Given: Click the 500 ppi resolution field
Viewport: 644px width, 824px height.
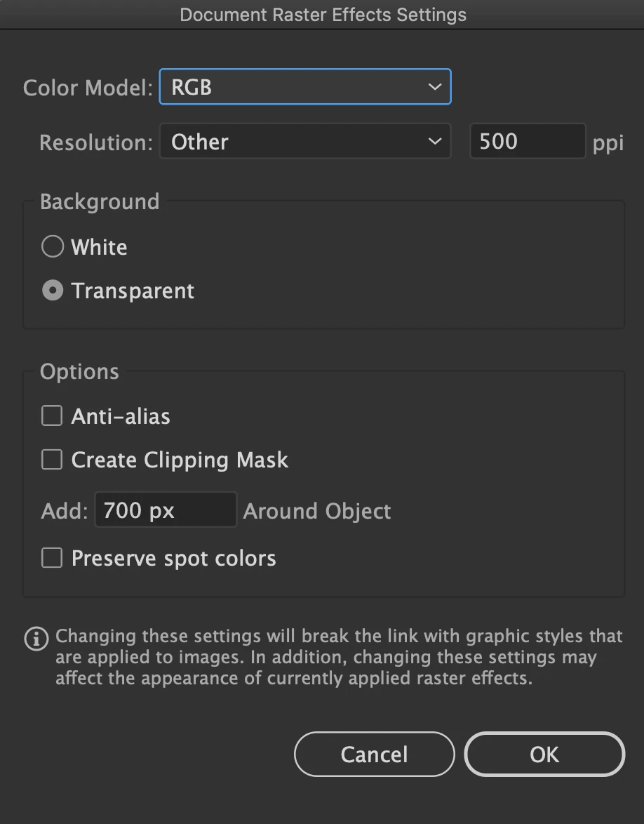Looking at the screenshot, I should tap(526, 141).
